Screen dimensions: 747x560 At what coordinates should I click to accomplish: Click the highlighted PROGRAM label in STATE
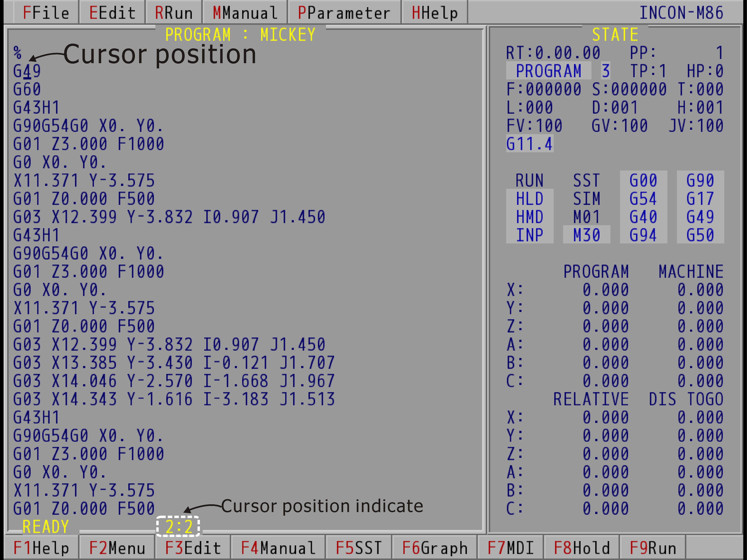point(549,71)
